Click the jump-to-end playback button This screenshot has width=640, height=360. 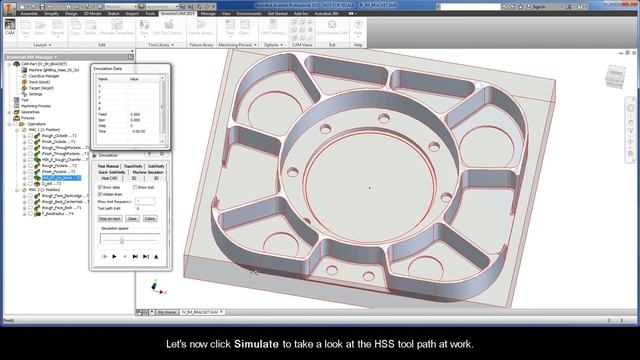point(146,256)
